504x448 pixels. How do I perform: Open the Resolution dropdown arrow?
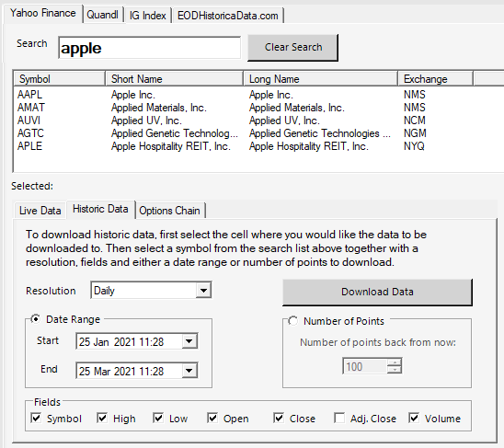point(203,291)
